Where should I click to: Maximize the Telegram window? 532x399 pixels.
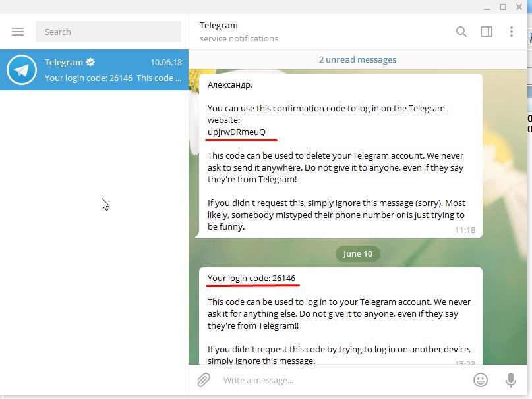coord(503,7)
